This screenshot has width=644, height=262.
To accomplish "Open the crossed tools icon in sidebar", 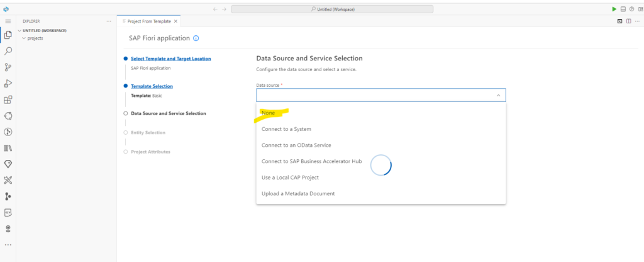I will [x=8, y=180].
